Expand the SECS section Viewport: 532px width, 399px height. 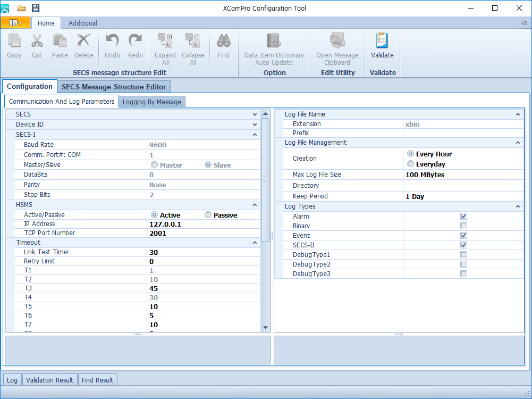255,114
